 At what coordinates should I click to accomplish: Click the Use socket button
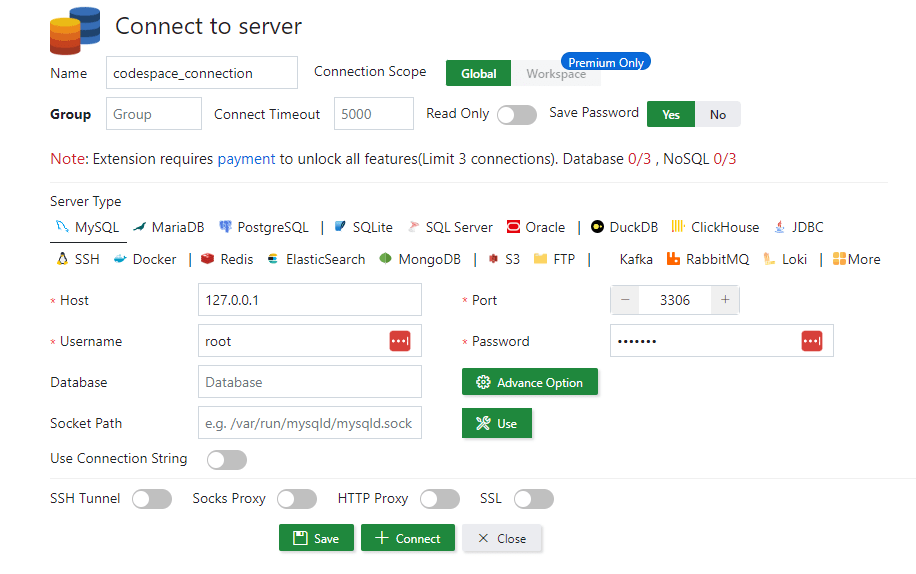click(497, 423)
